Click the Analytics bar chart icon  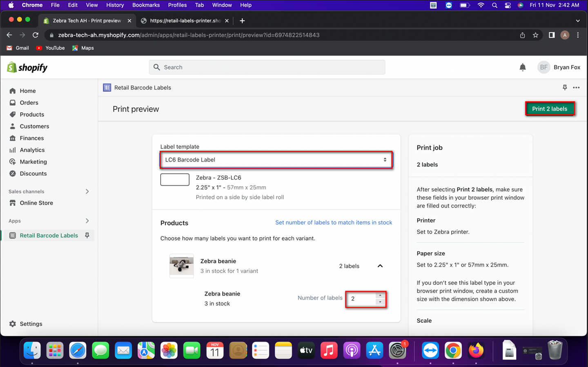pyautogui.click(x=13, y=150)
